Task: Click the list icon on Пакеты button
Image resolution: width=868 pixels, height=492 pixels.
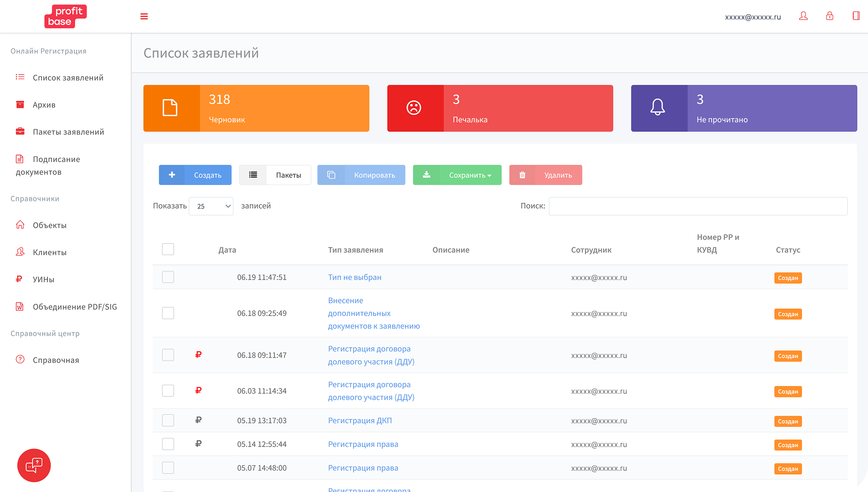Action: coord(253,175)
